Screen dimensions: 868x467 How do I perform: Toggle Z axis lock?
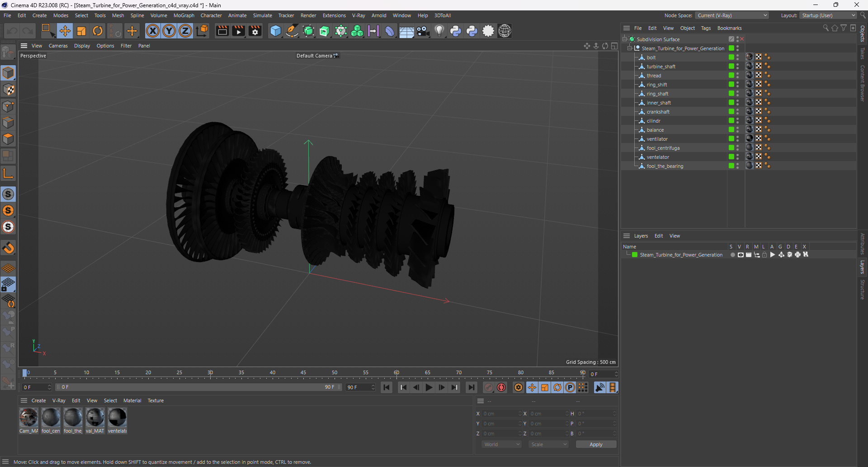click(x=185, y=31)
